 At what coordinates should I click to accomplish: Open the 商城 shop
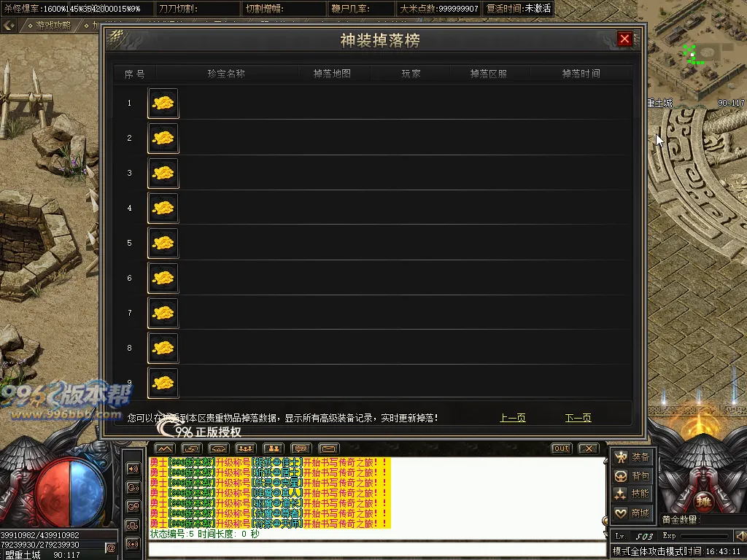click(x=632, y=513)
